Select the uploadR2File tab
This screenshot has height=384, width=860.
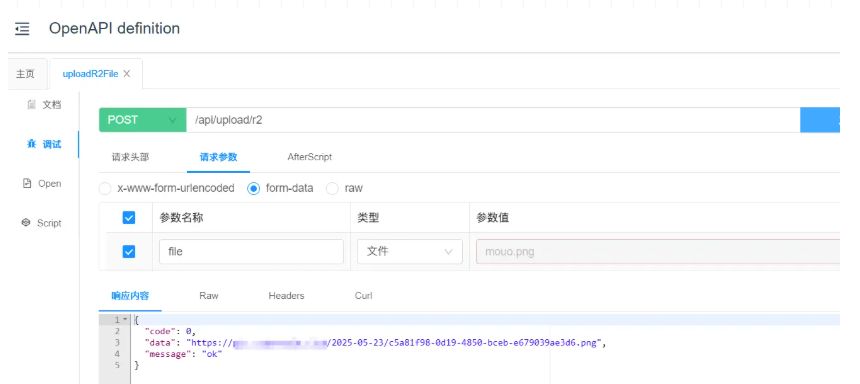point(90,74)
